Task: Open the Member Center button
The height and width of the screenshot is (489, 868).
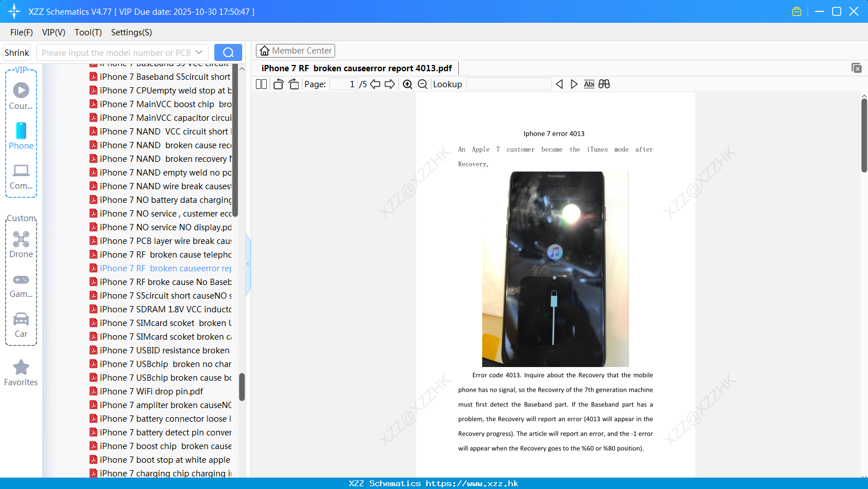Action: [295, 51]
